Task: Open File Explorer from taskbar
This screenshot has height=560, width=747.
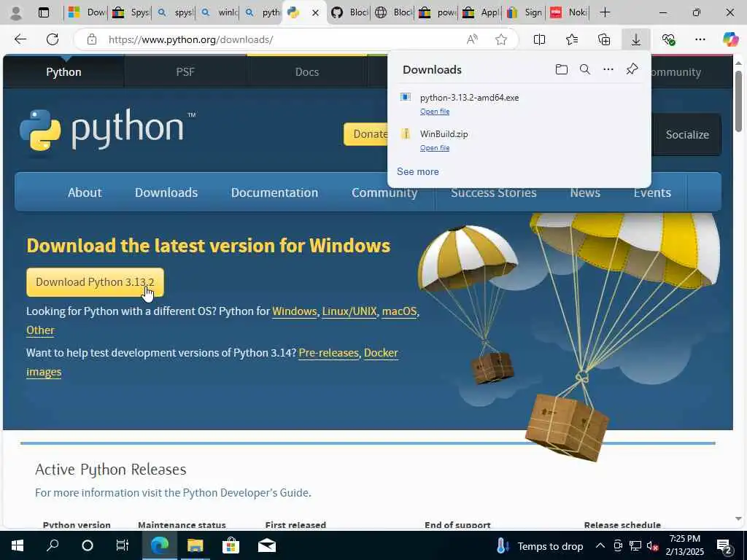Action: pos(195,545)
